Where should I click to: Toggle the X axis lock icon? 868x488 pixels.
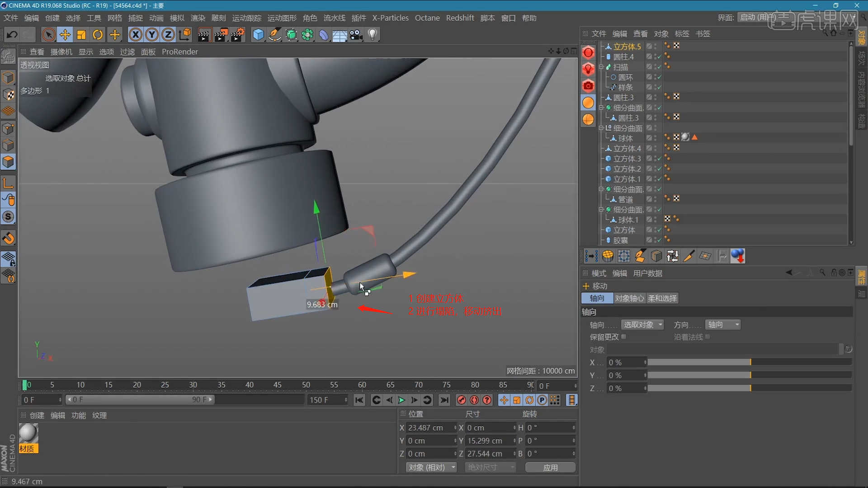click(135, 35)
